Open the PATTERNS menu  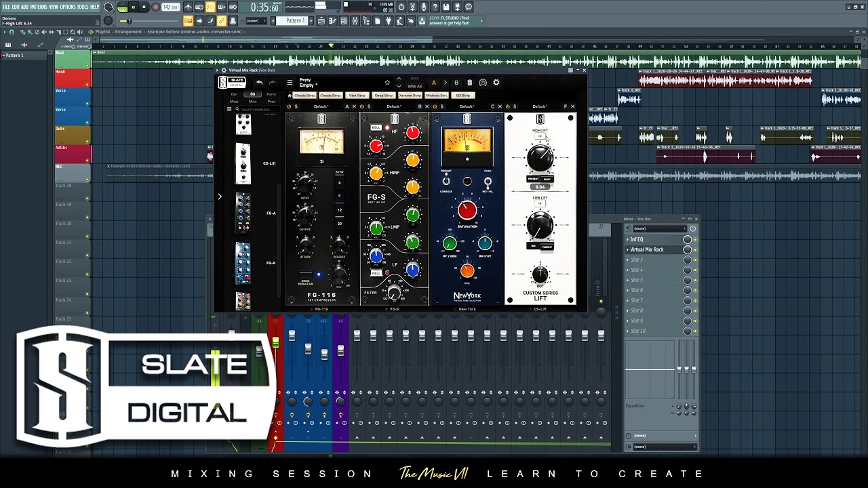coord(39,7)
